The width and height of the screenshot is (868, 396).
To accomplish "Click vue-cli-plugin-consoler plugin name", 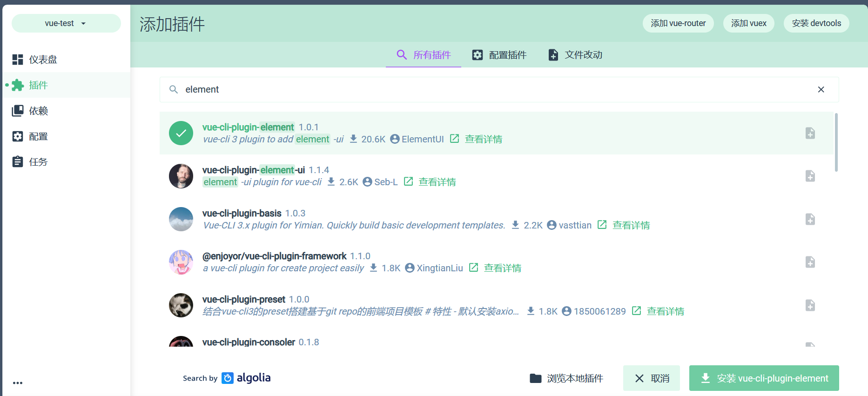I will (249, 342).
